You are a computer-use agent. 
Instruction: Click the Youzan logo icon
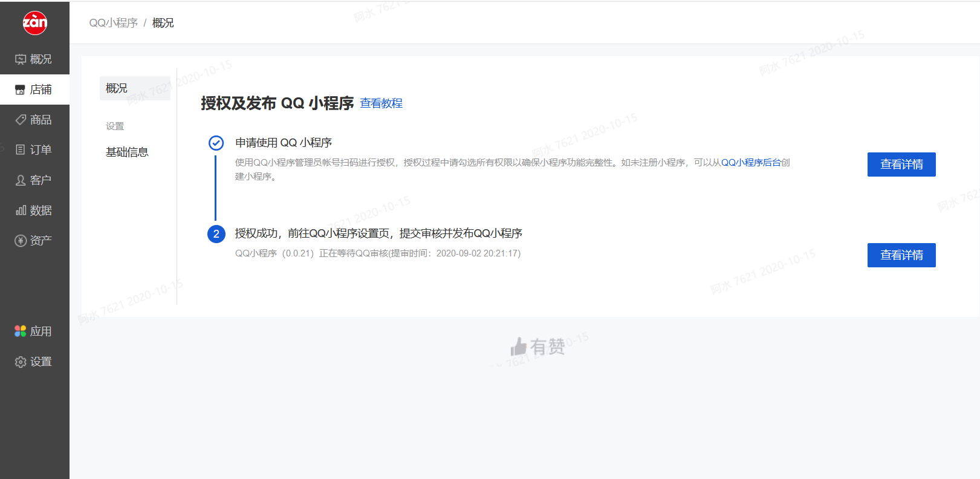(x=34, y=23)
